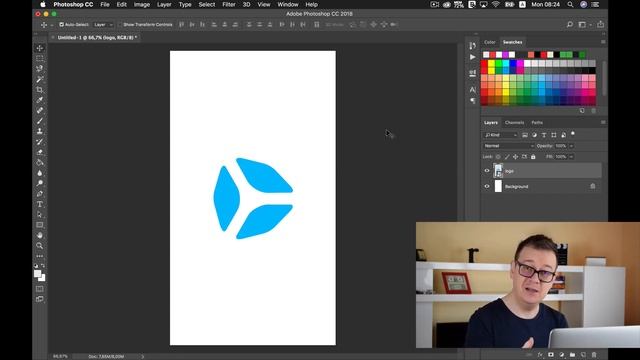Screen dimensions: 640x360
Task: Switch to the Channels tab
Action: [x=514, y=122]
